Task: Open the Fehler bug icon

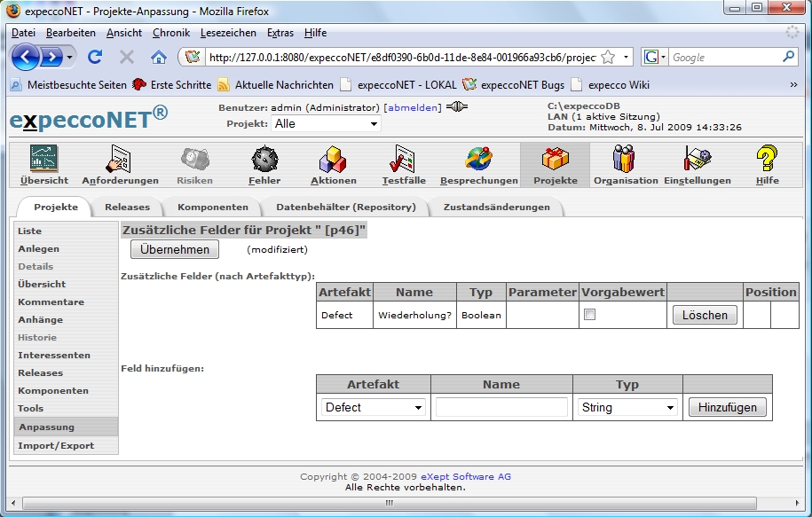Action: 264,160
